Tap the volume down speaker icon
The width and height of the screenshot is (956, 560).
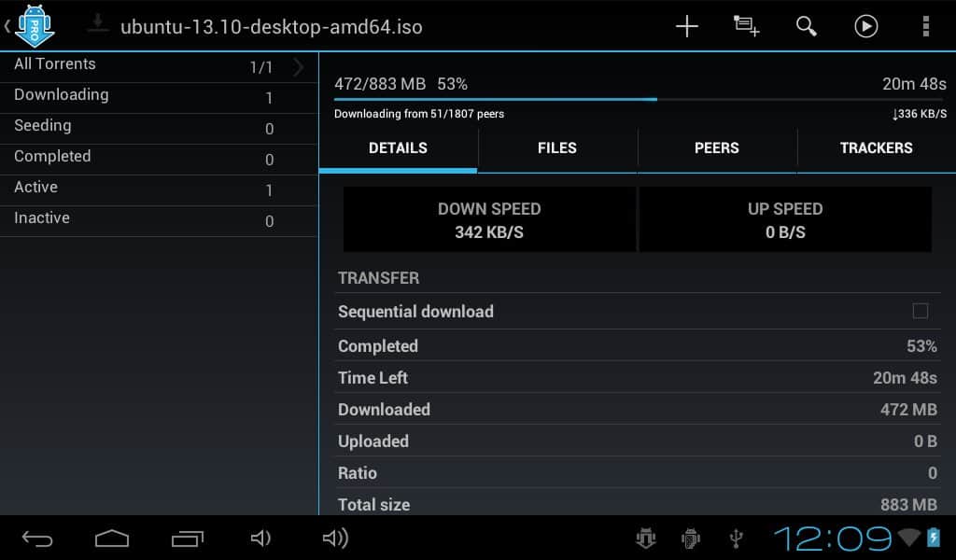[260, 538]
